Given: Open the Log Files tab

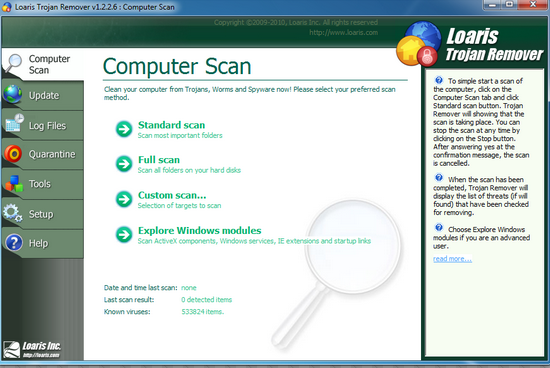Looking at the screenshot, I should click(43, 125).
